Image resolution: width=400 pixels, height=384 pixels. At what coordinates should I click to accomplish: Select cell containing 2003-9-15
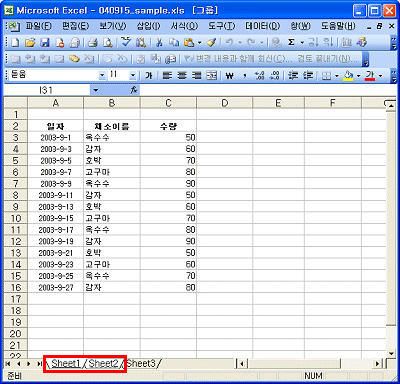coord(56,218)
